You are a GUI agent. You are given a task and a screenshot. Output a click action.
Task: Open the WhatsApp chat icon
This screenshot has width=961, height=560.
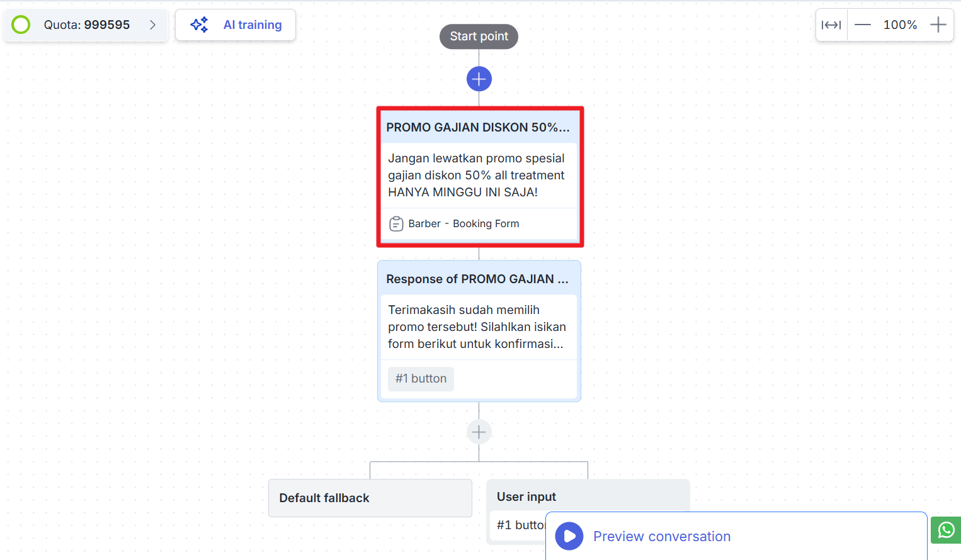coord(946,530)
